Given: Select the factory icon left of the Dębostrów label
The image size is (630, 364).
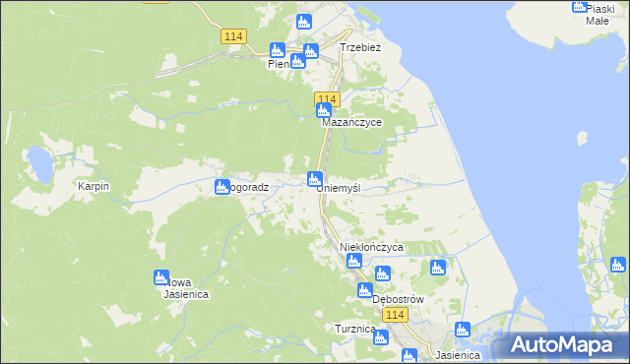Looking at the screenshot, I should pyautogui.click(x=365, y=290).
